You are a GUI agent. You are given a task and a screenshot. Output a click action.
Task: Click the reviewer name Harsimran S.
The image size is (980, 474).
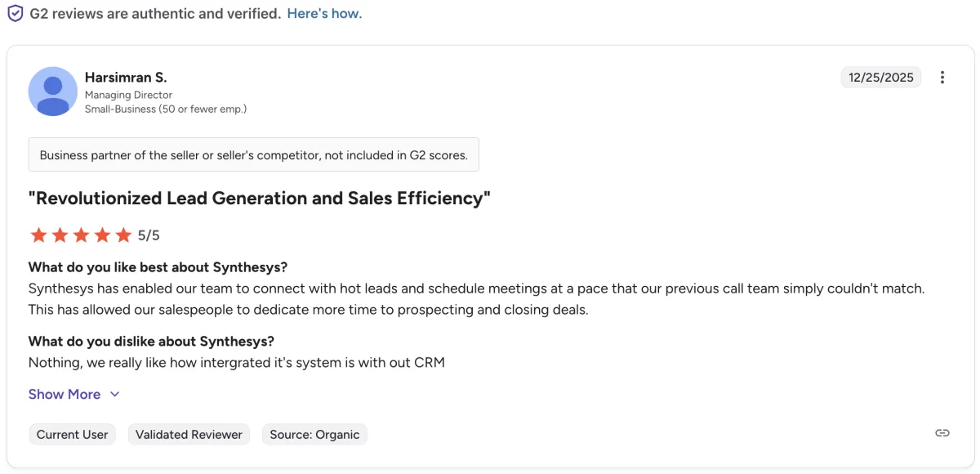[126, 78]
